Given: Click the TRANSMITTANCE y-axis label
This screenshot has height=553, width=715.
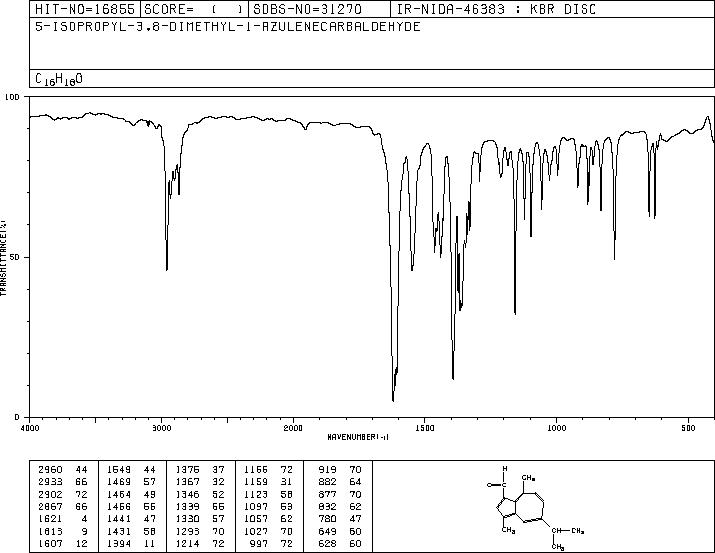Looking at the screenshot, I should tap(3, 258).
